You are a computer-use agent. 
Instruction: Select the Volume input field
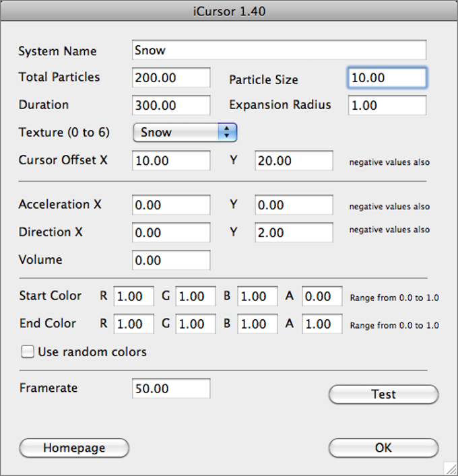click(171, 261)
